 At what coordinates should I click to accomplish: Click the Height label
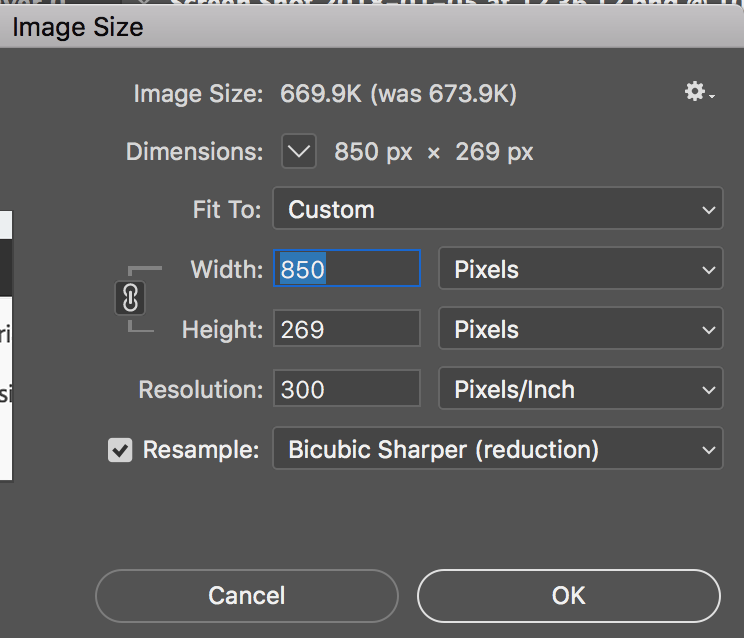click(222, 329)
